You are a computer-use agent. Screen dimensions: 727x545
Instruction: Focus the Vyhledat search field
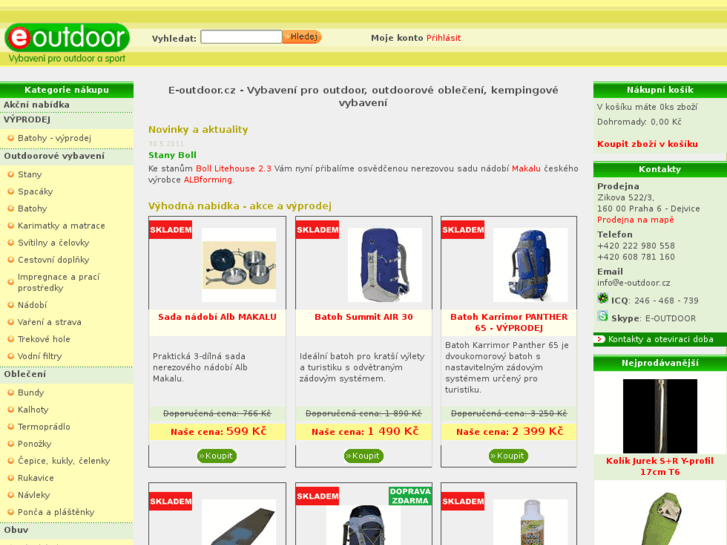point(241,37)
